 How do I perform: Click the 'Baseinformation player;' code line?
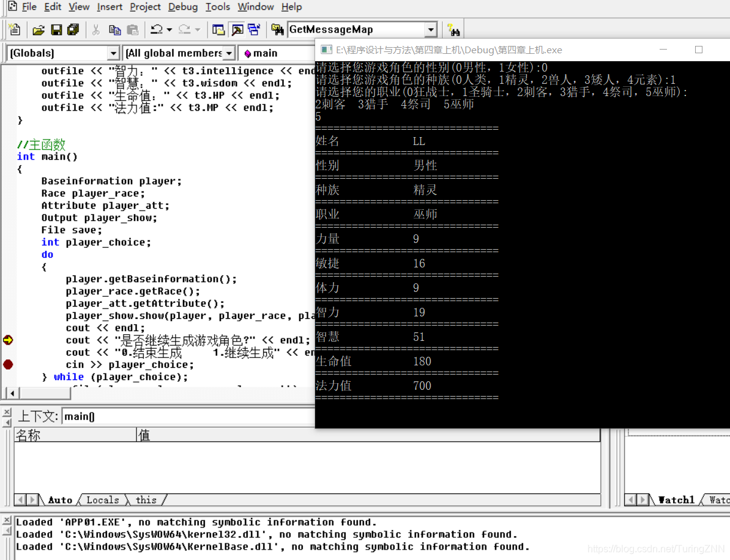111,181
